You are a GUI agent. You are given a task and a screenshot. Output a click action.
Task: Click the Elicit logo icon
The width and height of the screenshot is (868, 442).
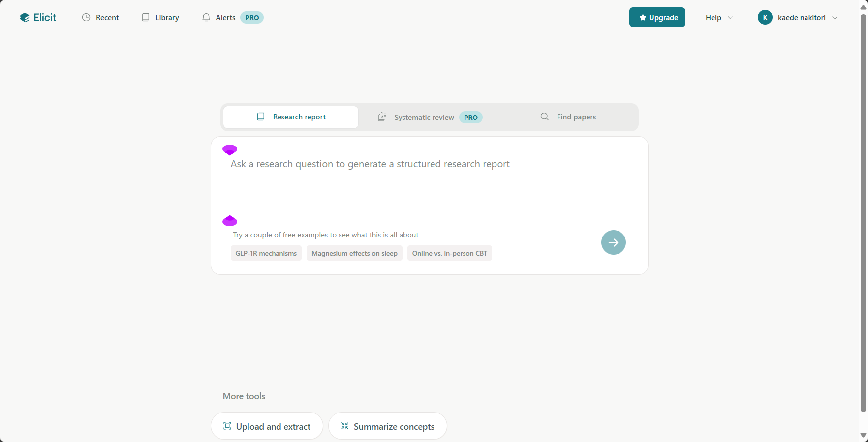point(25,18)
